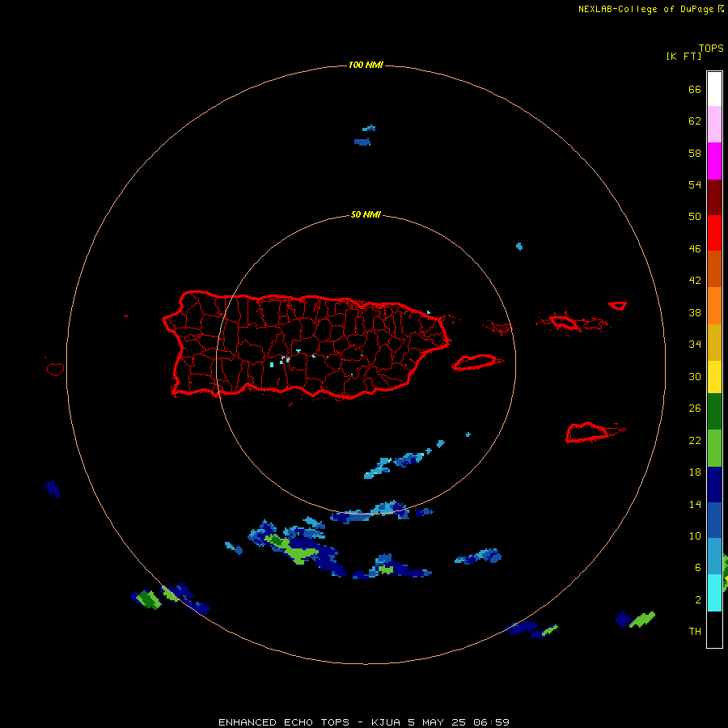
Task: Click the TH legend label
Action: click(x=695, y=632)
